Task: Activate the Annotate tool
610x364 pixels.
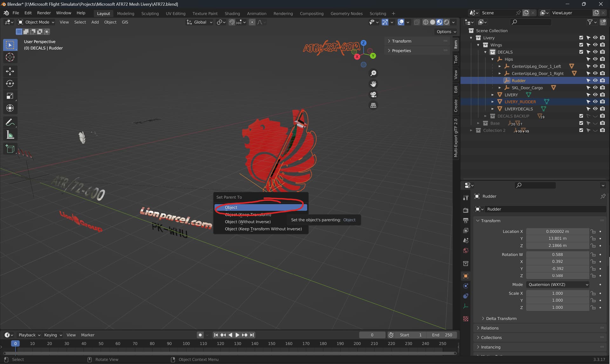Action: coord(10,122)
